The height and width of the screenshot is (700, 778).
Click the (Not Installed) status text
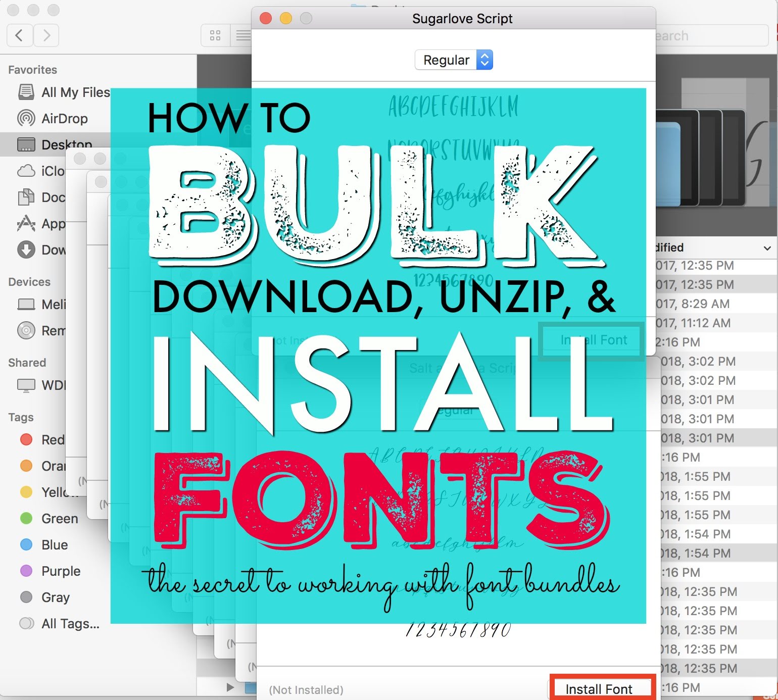(x=306, y=690)
